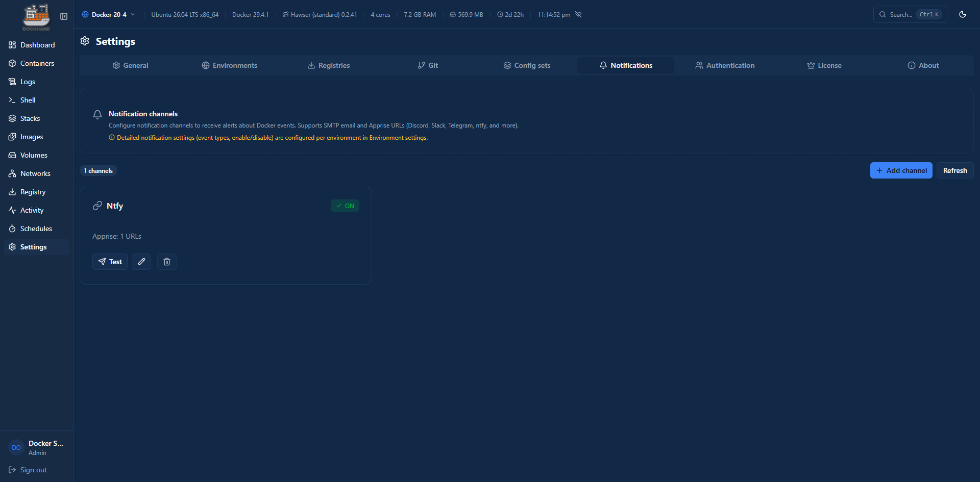Image resolution: width=980 pixels, height=482 pixels.
Task: Open the Authentication tab
Action: click(x=725, y=65)
